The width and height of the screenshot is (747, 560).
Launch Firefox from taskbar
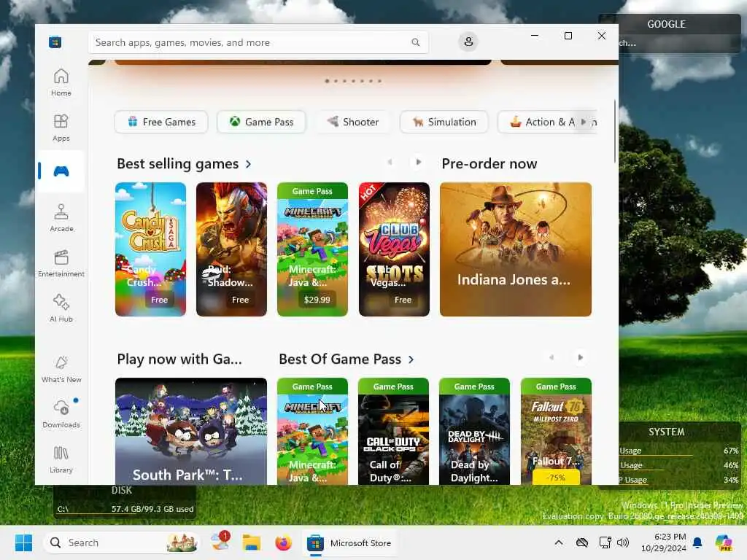pyautogui.click(x=283, y=542)
